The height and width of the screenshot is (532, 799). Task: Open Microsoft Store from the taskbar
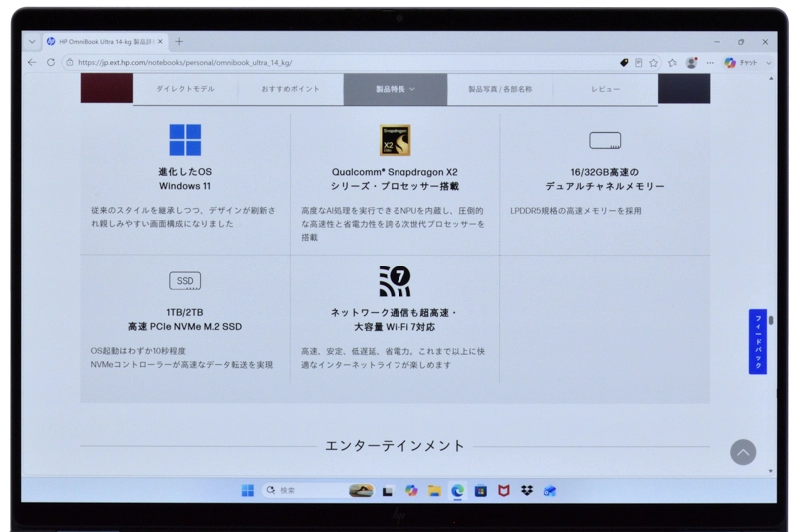pyautogui.click(x=480, y=491)
